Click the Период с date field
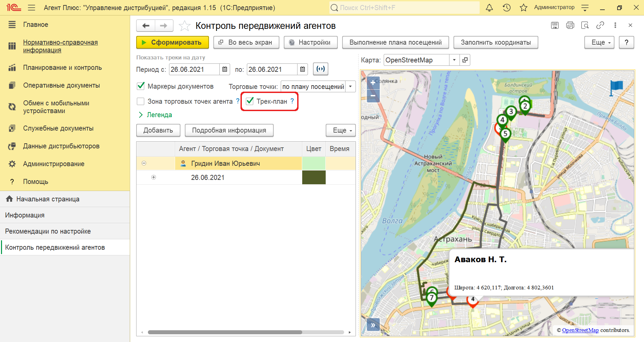Screen dimensions: 644x342 coord(195,69)
